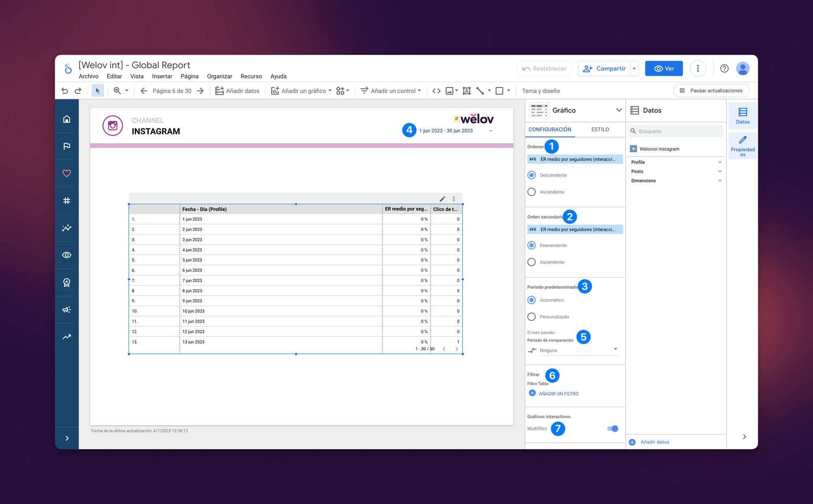813x504 pixels.
Task: Click the Ordenar ER medio field chip
Action: point(575,159)
